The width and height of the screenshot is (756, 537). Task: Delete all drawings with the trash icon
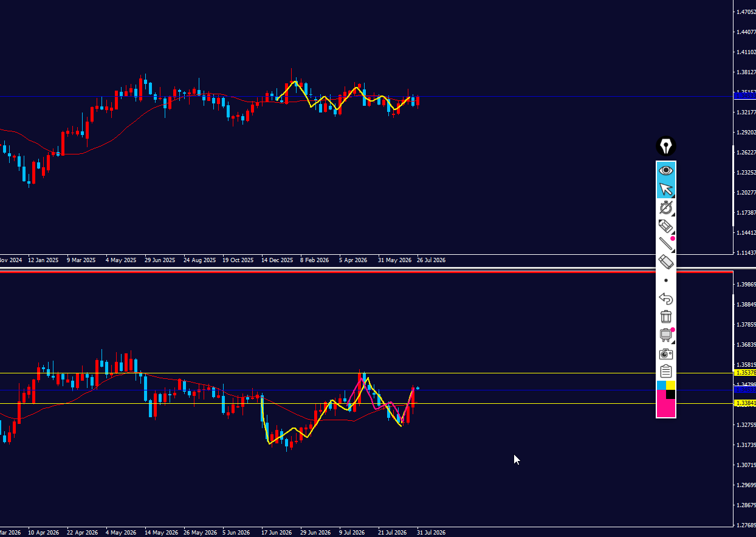tap(666, 317)
